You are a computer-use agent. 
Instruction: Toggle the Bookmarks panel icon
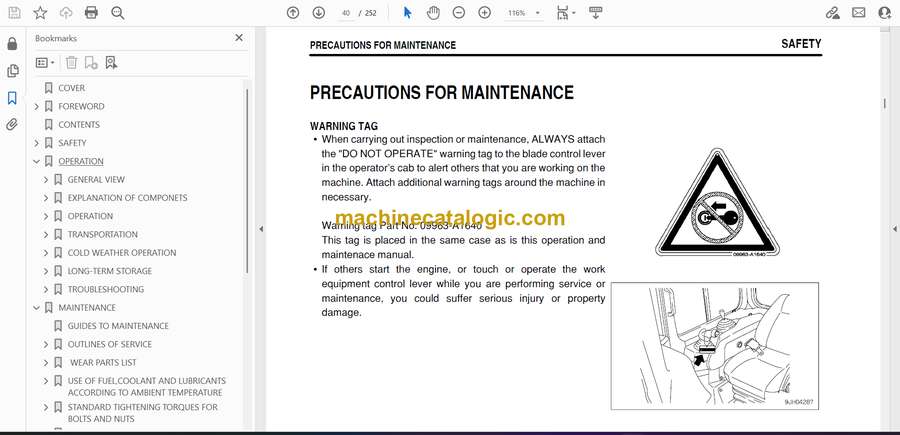point(12,98)
